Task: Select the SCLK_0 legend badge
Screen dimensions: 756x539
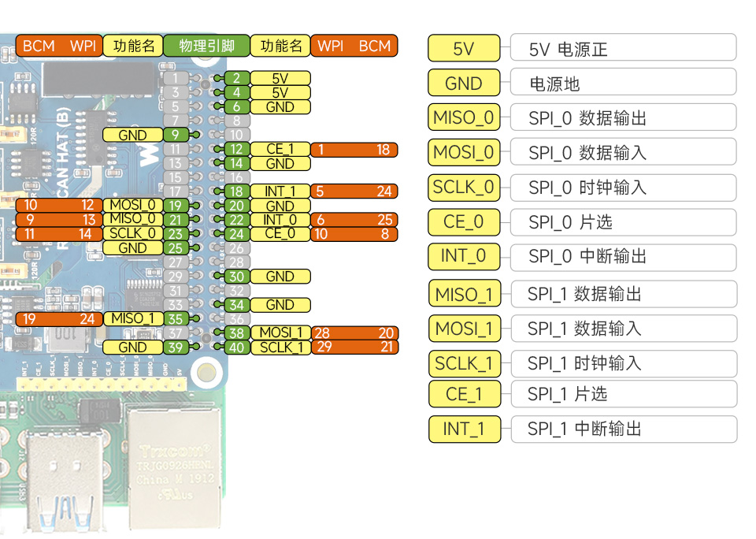Action: (464, 188)
